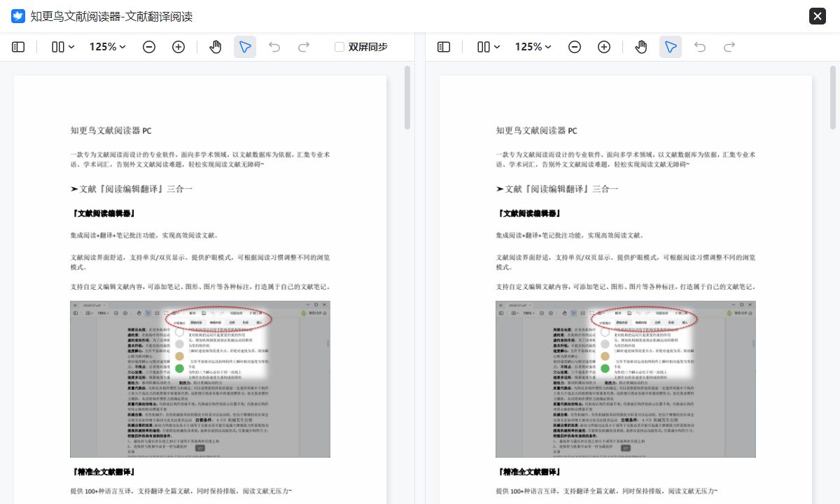The image size is (840, 504).
Task: Zoom in on the right pane
Action: 604,47
